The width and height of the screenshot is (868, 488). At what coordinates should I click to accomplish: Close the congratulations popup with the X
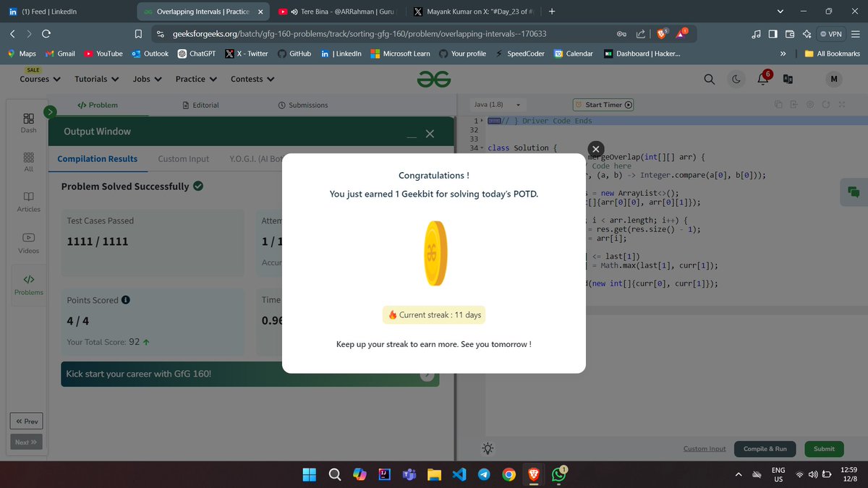point(595,149)
